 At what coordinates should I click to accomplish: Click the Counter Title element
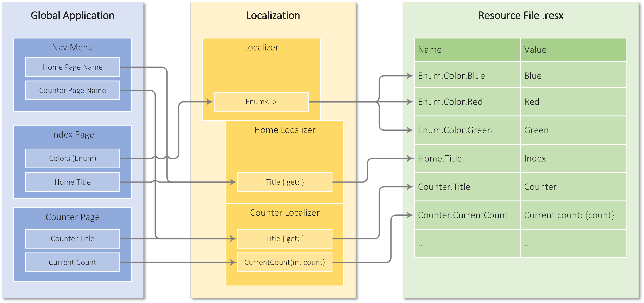(72, 238)
